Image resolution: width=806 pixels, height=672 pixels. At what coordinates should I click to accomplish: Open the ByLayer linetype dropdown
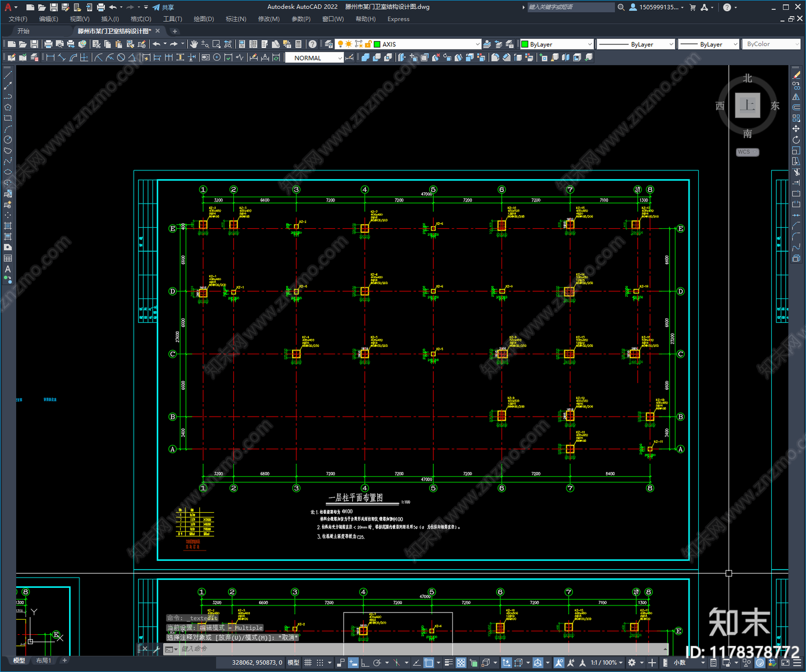670,44
